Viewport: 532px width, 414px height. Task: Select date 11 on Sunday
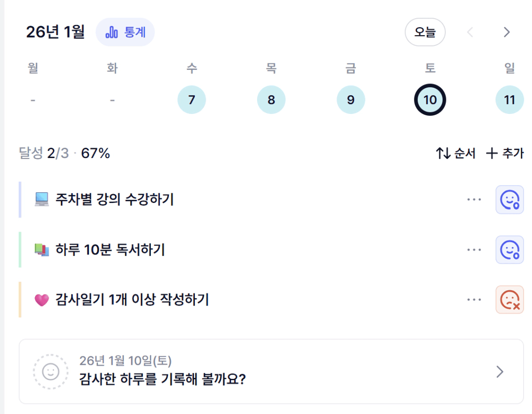click(x=510, y=100)
